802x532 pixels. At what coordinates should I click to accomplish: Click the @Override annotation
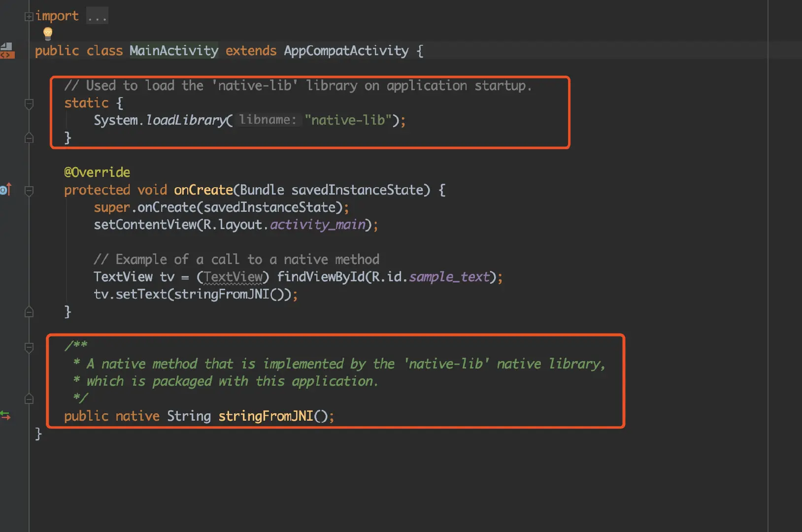click(97, 172)
